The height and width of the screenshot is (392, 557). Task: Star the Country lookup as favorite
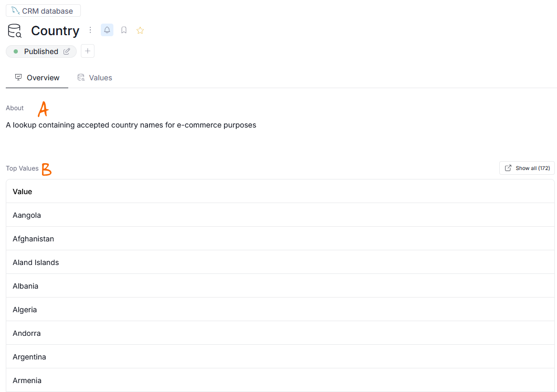140,30
